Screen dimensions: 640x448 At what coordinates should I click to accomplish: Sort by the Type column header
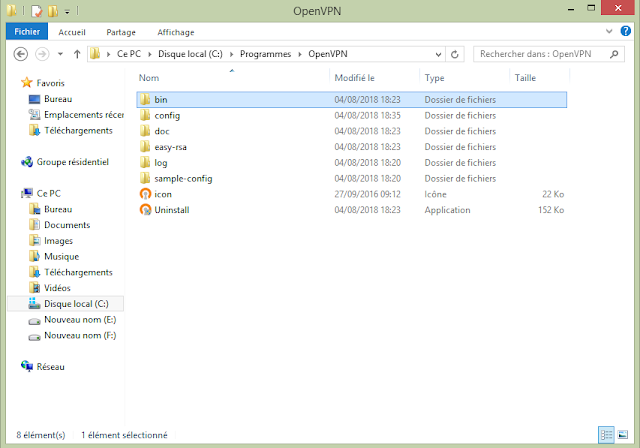434,78
